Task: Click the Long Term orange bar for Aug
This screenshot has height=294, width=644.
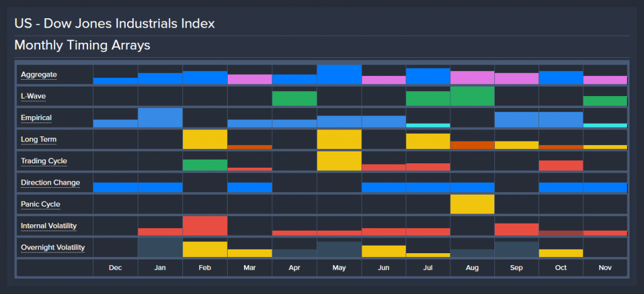Action: point(472,145)
